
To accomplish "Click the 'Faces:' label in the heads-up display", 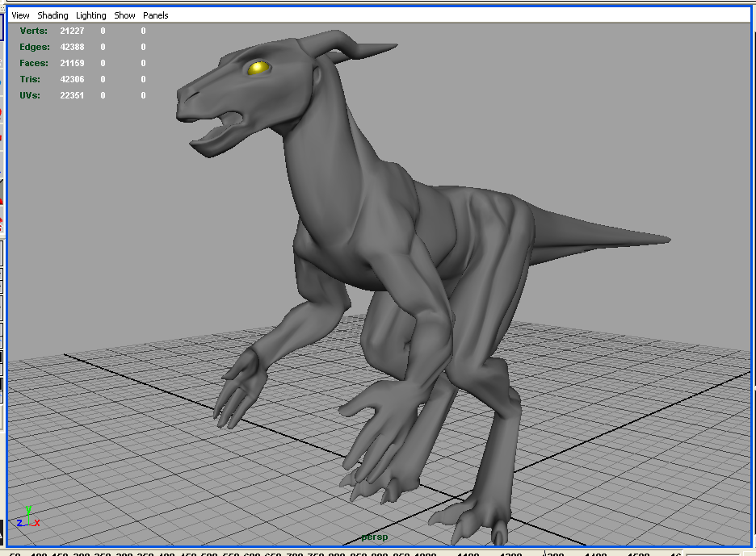I will (34, 63).
